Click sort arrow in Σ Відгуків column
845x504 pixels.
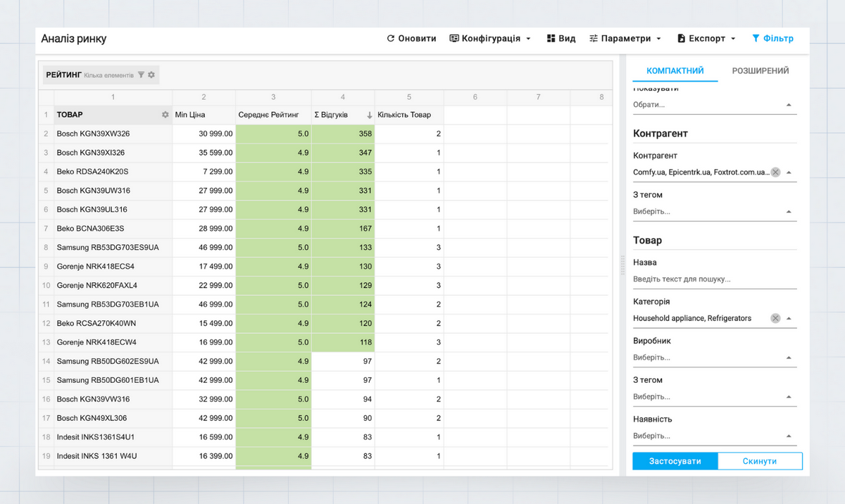click(369, 115)
